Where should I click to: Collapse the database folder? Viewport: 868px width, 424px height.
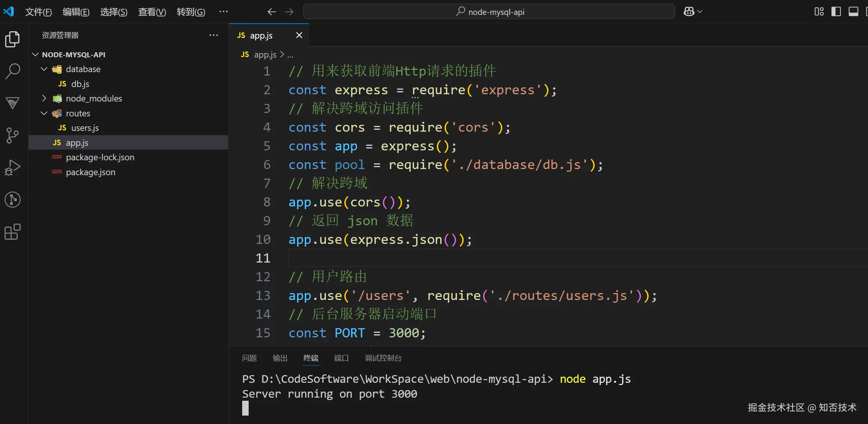point(44,69)
